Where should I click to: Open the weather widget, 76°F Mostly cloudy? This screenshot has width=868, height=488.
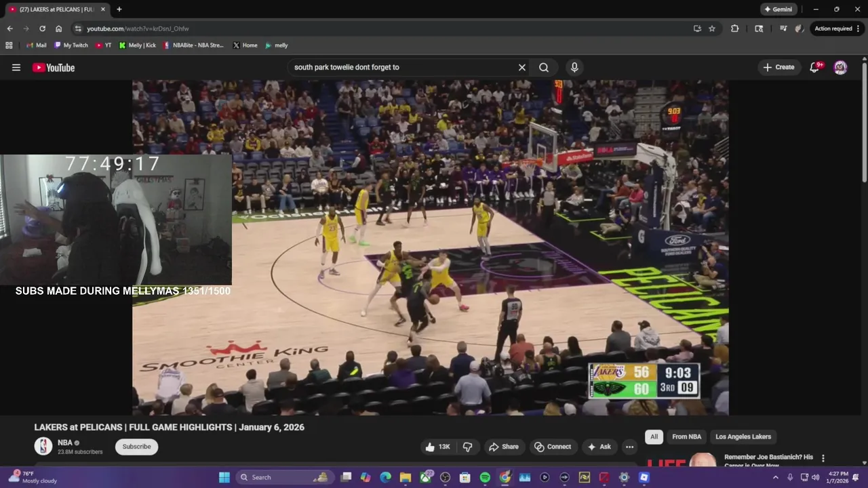click(33, 477)
